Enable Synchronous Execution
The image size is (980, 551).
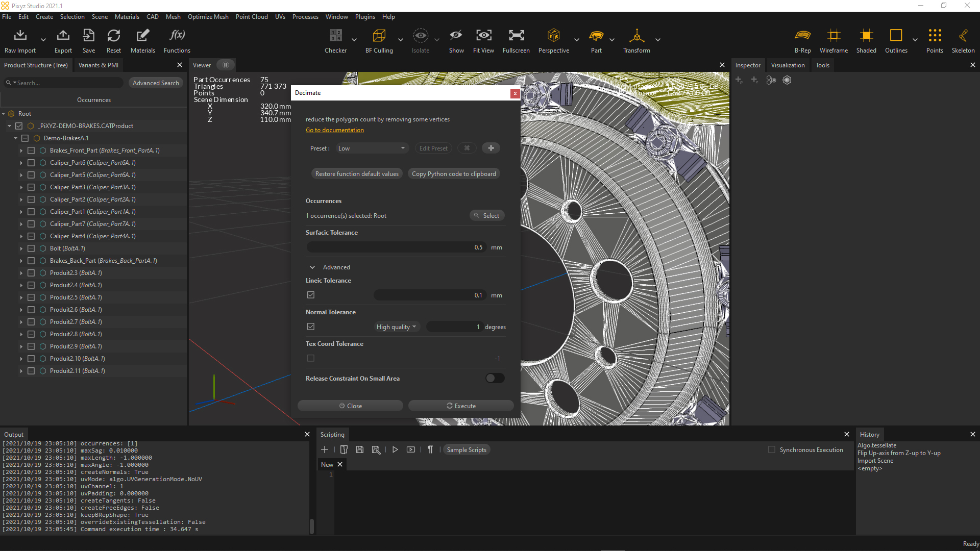point(772,449)
